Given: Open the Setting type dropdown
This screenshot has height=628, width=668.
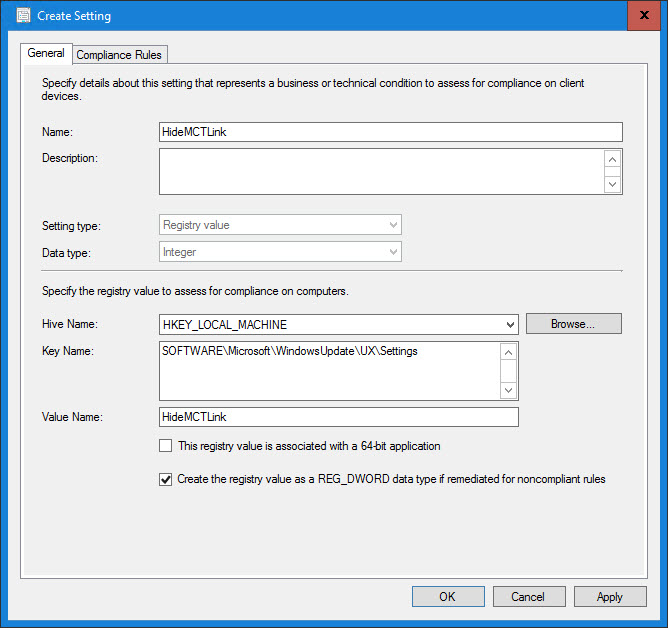Looking at the screenshot, I should (280, 225).
